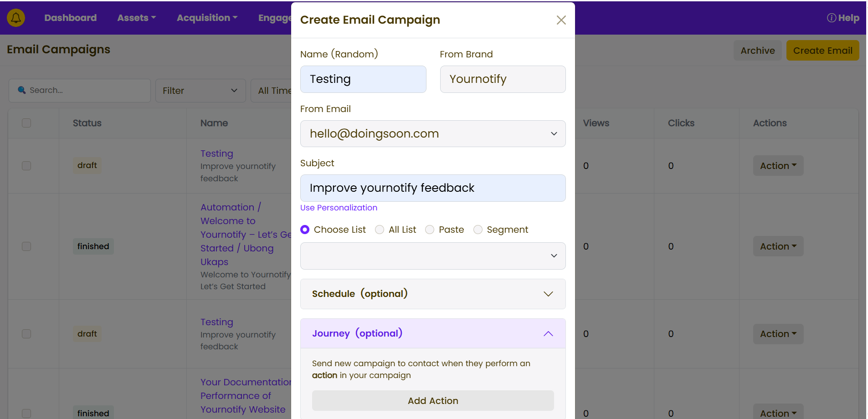This screenshot has width=868, height=419.
Task: Go to the Dashboard menu item
Action: [70, 18]
